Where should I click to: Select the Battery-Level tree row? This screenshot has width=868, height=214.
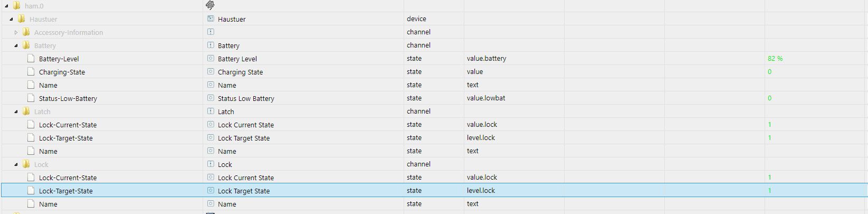pos(59,59)
